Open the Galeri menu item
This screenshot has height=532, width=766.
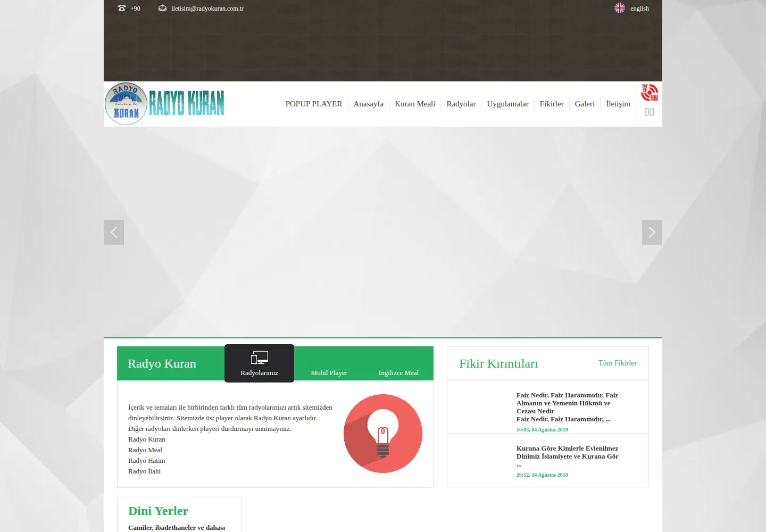(x=585, y=104)
